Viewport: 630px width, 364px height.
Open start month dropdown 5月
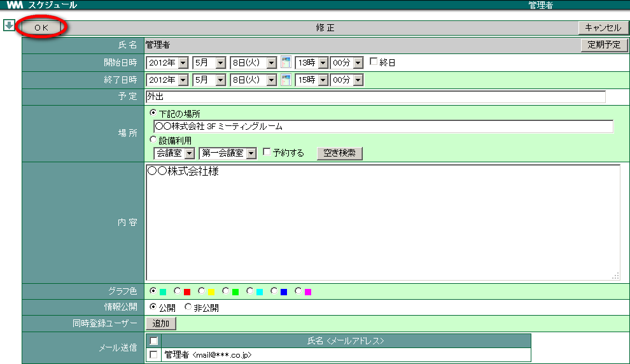[x=209, y=62]
